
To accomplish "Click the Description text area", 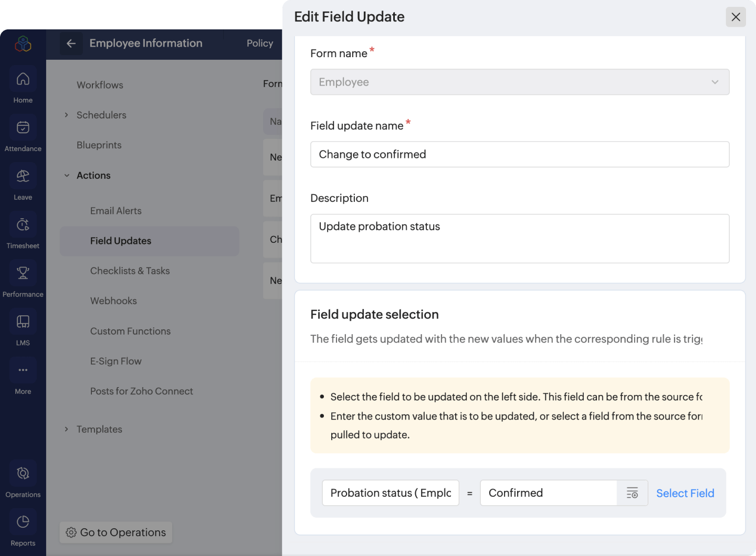I will point(519,238).
